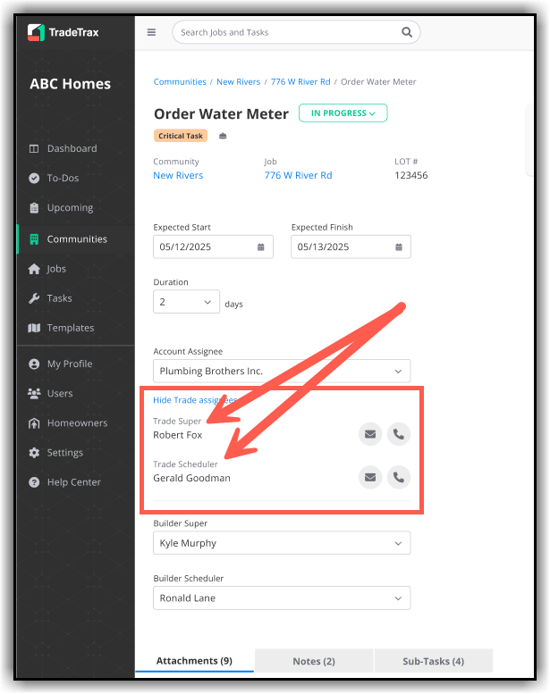Open Homeowners icon in sidebar
The height and width of the screenshot is (694, 550).
point(34,423)
